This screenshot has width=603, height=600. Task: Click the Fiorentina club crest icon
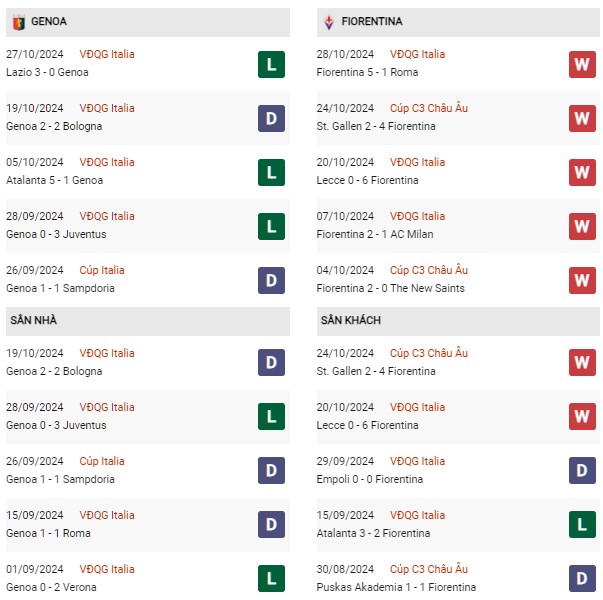[x=329, y=22]
